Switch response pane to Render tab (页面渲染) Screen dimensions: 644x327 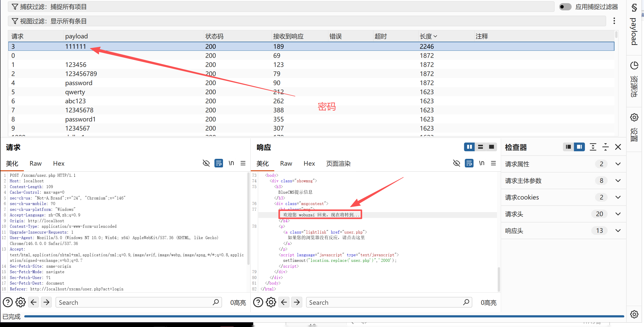[x=338, y=164]
